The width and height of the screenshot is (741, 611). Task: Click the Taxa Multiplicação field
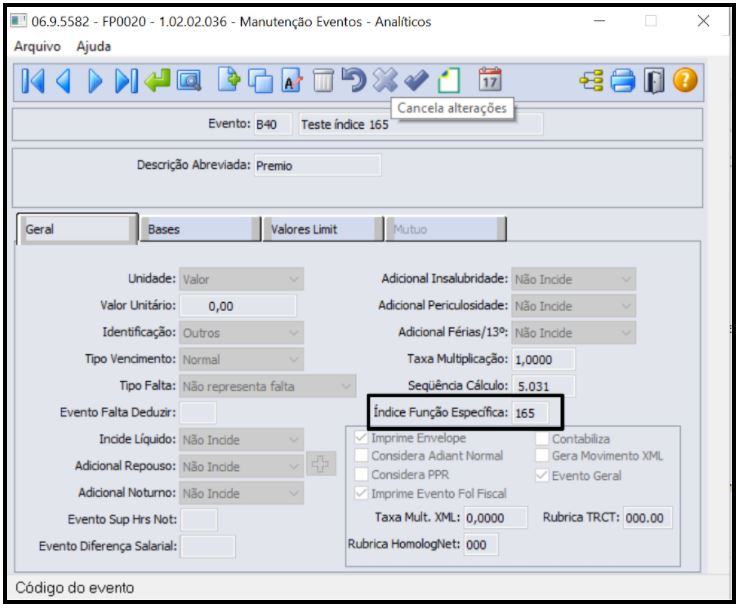543,359
